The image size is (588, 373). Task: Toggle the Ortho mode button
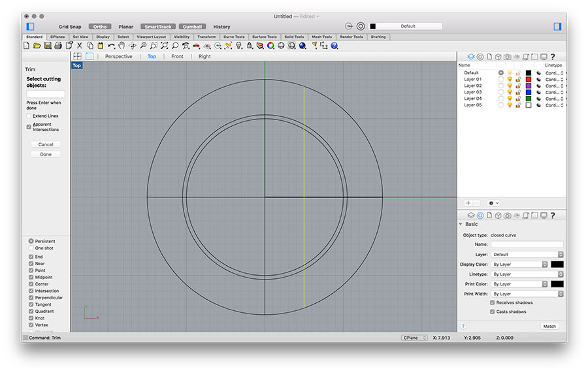click(100, 27)
